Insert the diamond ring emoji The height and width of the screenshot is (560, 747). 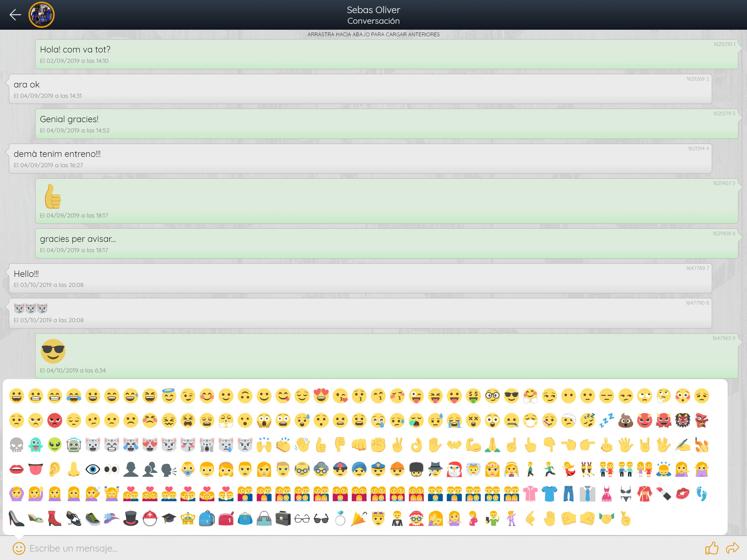340,518
